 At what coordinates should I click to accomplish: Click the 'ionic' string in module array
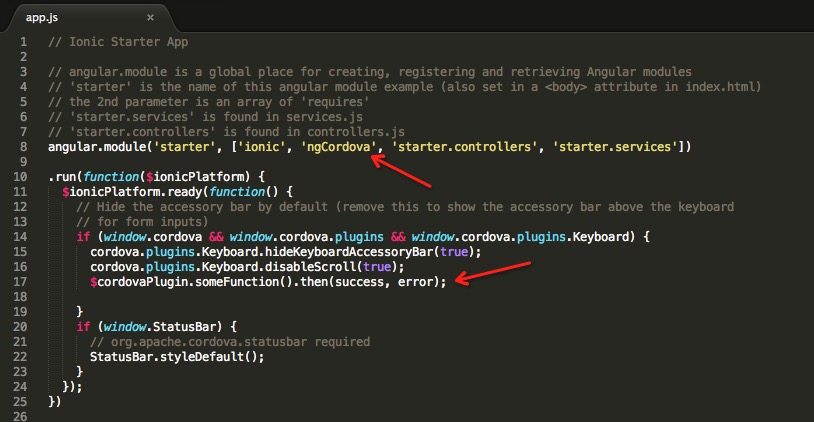click(x=260, y=147)
